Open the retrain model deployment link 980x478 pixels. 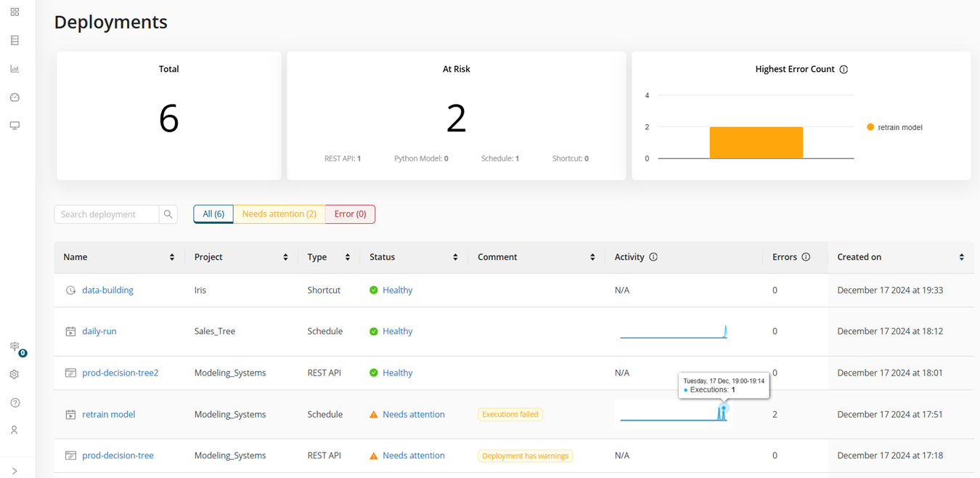coord(109,414)
